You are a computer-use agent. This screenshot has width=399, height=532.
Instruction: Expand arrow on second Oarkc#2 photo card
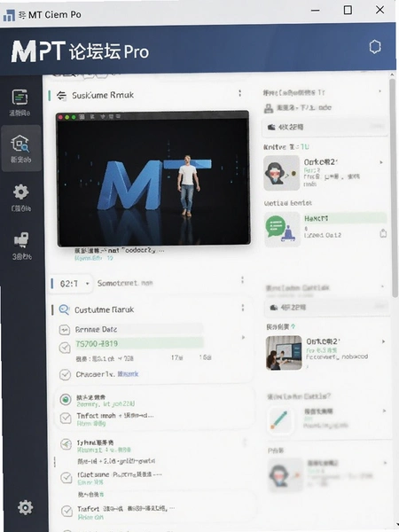[383, 341]
